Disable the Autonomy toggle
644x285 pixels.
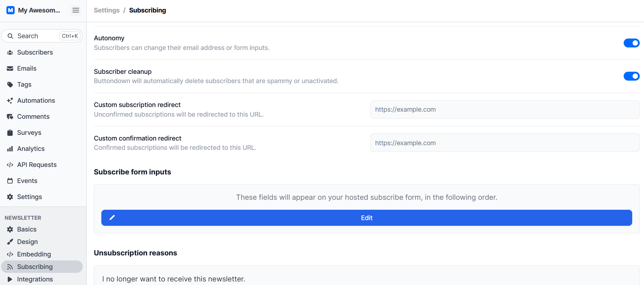(x=631, y=43)
